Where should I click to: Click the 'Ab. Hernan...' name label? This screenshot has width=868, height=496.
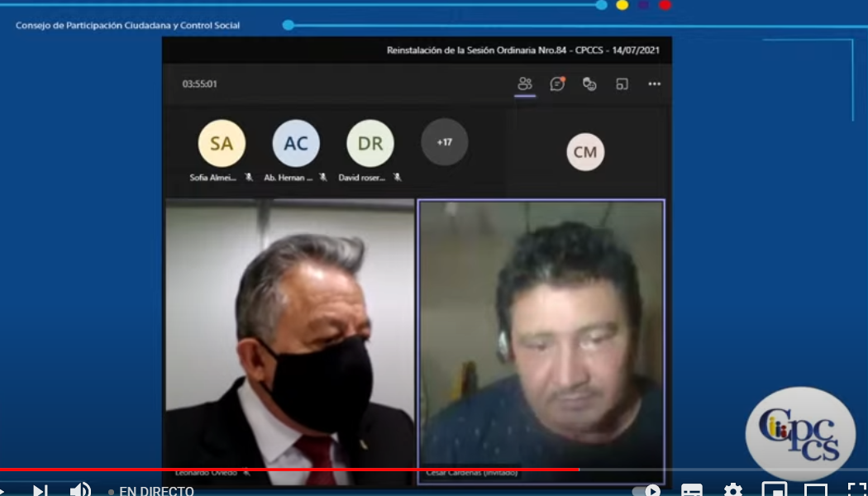tap(289, 178)
